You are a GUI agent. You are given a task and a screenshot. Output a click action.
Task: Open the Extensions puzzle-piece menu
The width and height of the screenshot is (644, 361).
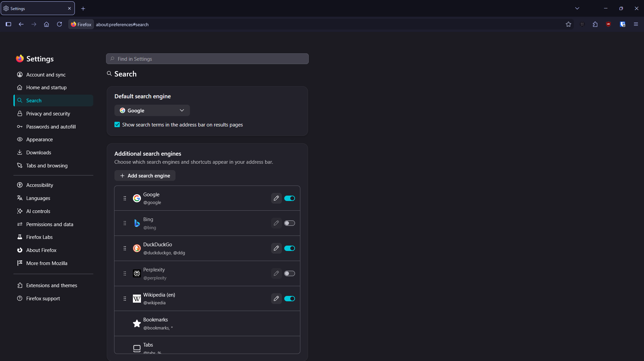(x=595, y=24)
